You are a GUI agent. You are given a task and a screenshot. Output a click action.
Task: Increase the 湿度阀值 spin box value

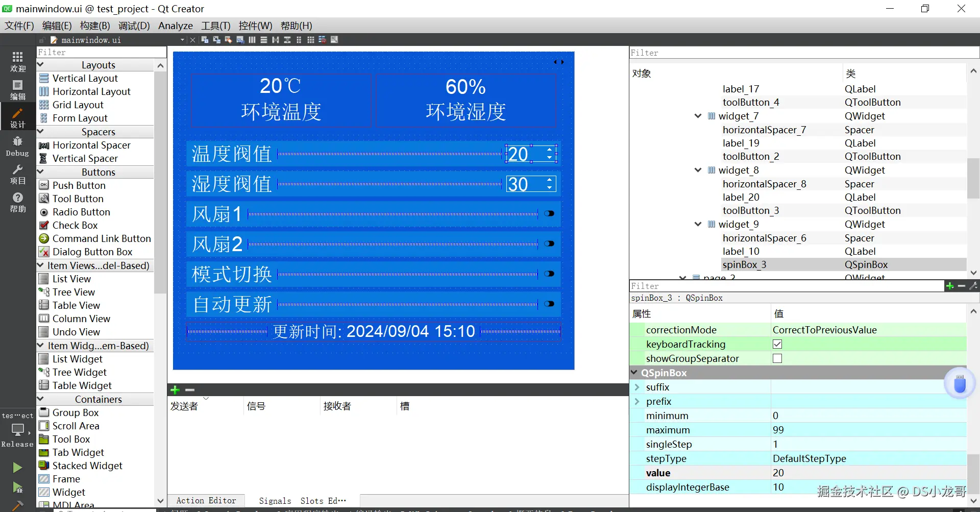[x=550, y=180]
